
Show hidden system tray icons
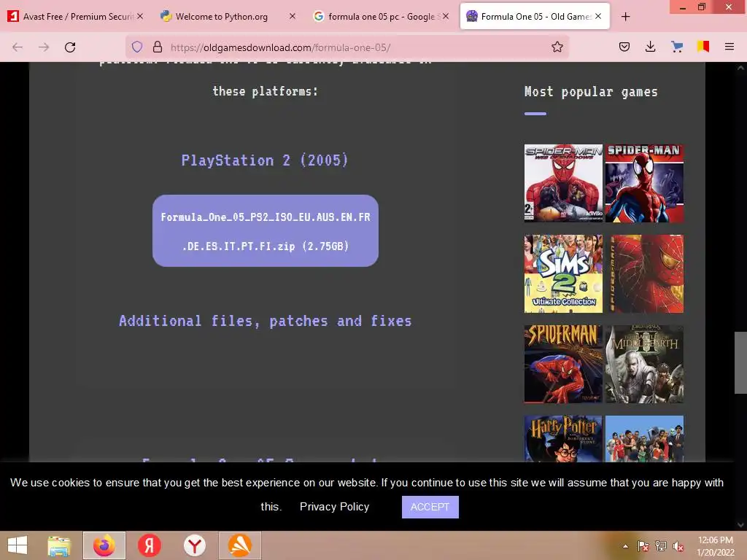(625, 546)
